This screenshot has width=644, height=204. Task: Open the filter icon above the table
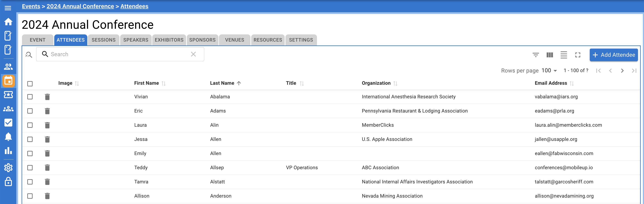pos(536,55)
